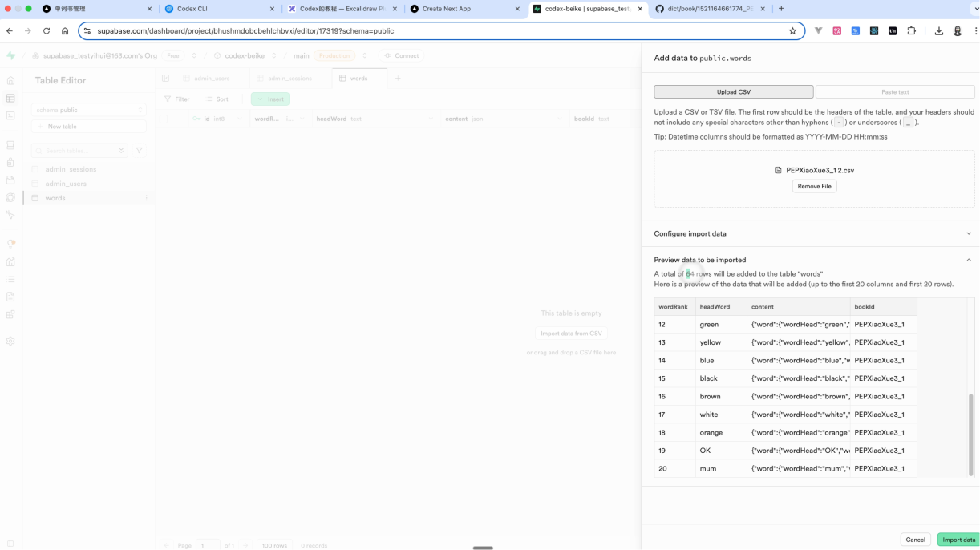Remove the uploaded PEPXiaoXue3_1 2.csv file
The width and height of the screenshot is (980, 550).
coord(814,186)
